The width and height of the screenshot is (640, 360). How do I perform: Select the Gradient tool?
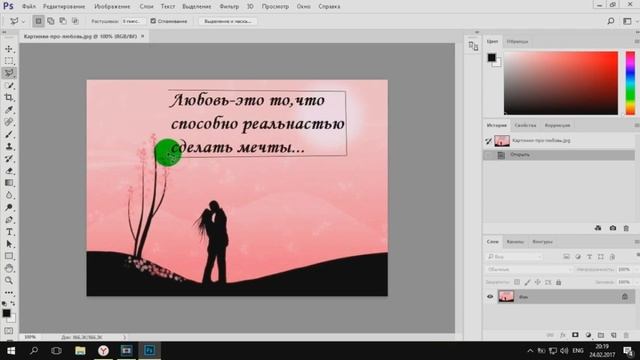tap(9, 183)
